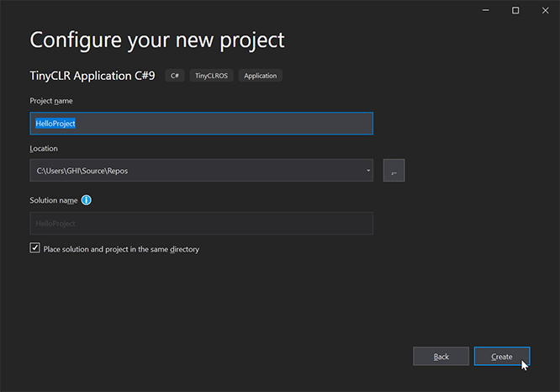Click the Location path combo box
The height and width of the screenshot is (392, 560).
[x=202, y=171]
